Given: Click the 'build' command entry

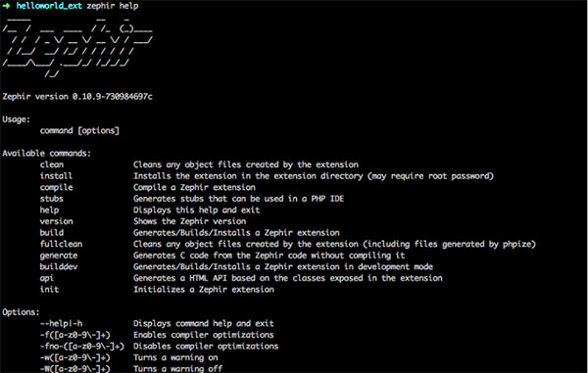Looking at the screenshot, I should [52, 233].
